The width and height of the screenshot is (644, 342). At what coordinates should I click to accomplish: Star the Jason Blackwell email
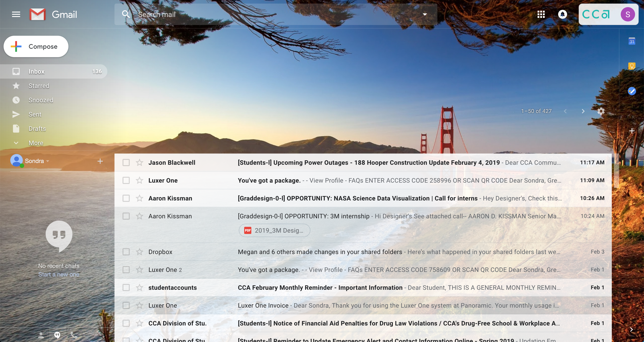point(140,163)
